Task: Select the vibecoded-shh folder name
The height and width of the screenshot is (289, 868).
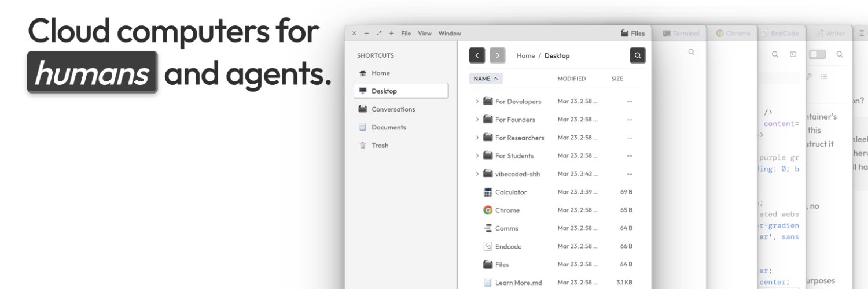Action: point(518,174)
